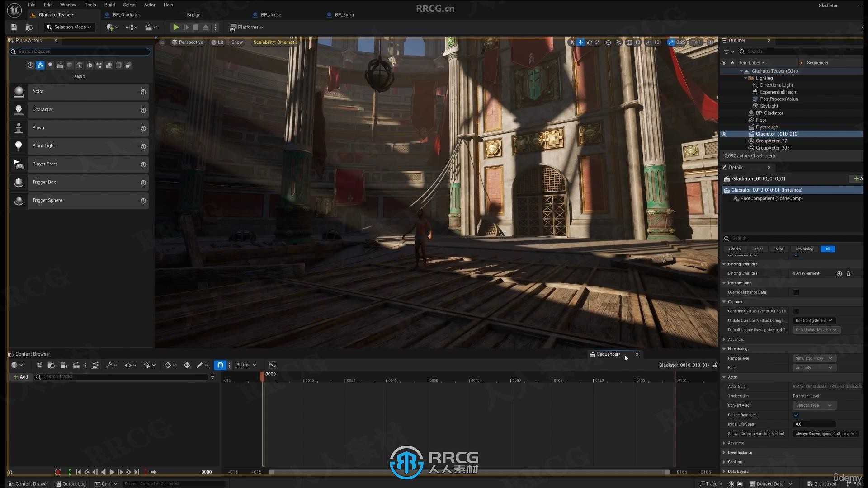Toggle grid snapping icon next to value 10
Viewport: 868px width, 488px height.
629,42
